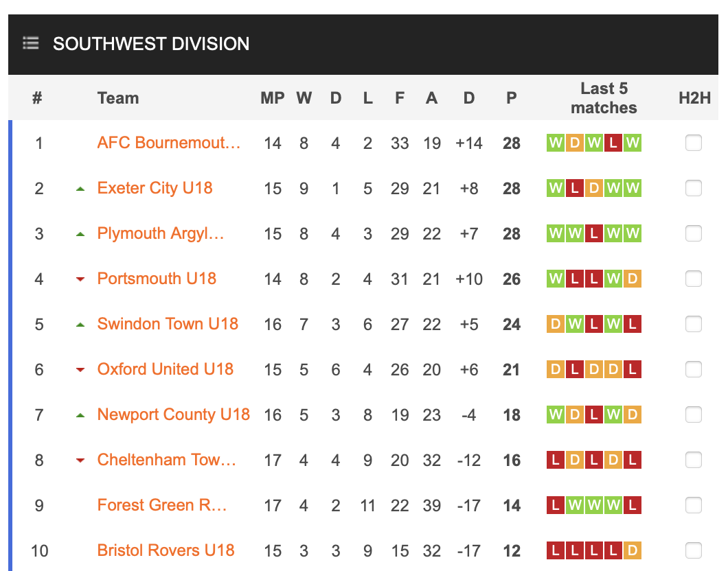Click the first result badge in Forest Green's last five
The height and width of the screenshot is (571, 728).
point(555,506)
